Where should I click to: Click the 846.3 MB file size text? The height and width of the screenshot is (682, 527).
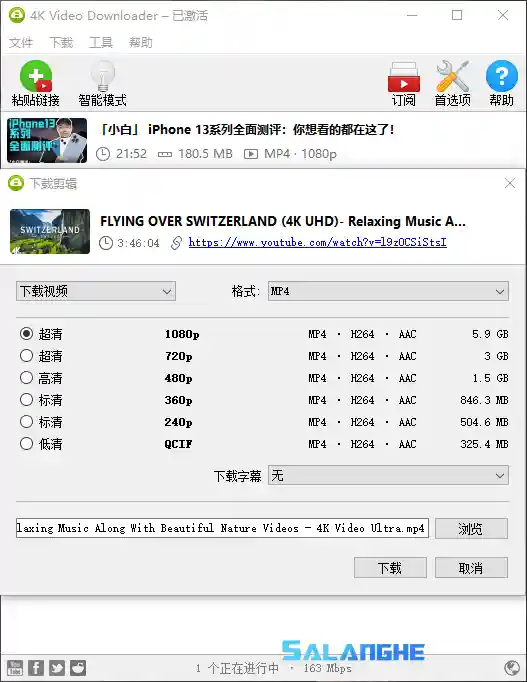tap(484, 400)
